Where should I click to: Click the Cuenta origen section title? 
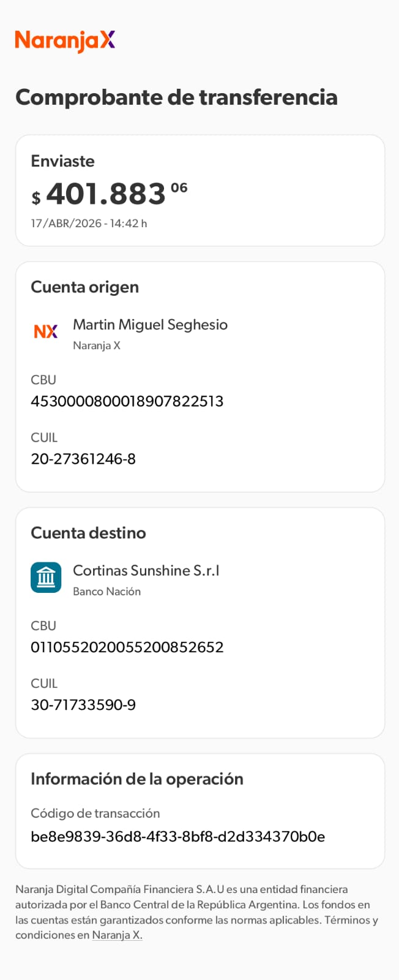(84, 287)
